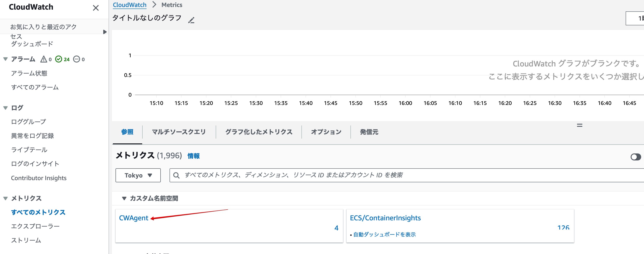Click the 情報 info link
Screen dimensions: 644x254
click(x=194, y=156)
